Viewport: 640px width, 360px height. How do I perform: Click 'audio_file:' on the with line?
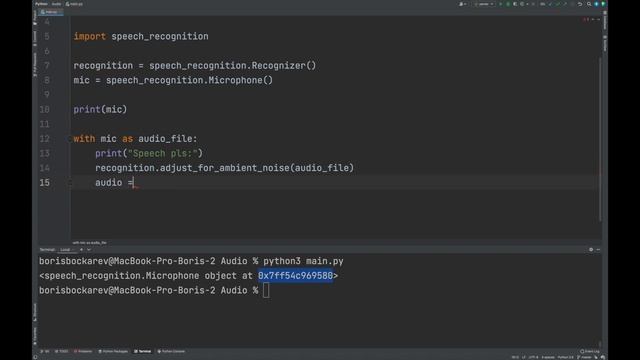coord(168,139)
